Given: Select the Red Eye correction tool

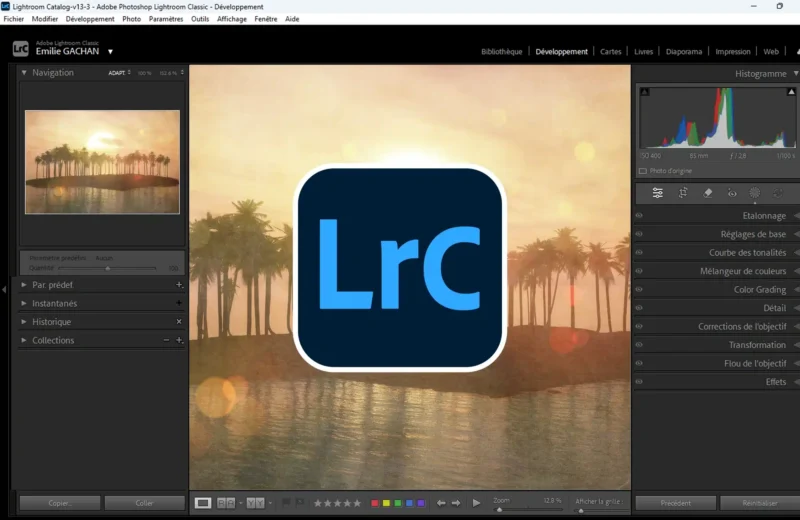Looking at the screenshot, I should (x=732, y=193).
